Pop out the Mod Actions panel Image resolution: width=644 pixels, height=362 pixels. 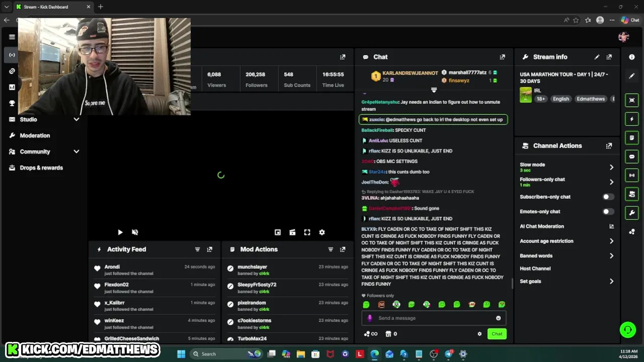coord(343,249)
